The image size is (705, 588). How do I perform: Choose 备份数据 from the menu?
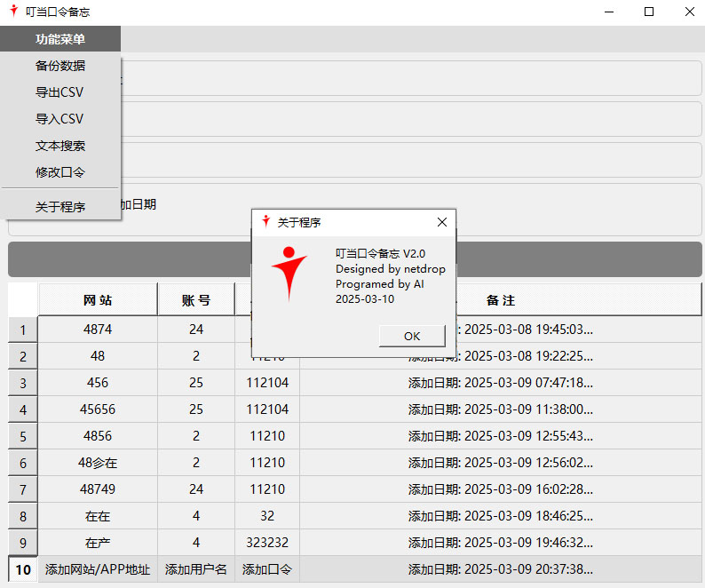pyautogui.click(x=60, y=66)
